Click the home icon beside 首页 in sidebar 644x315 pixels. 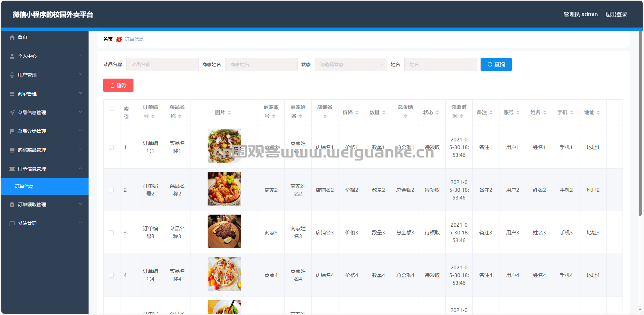[12, 37]
